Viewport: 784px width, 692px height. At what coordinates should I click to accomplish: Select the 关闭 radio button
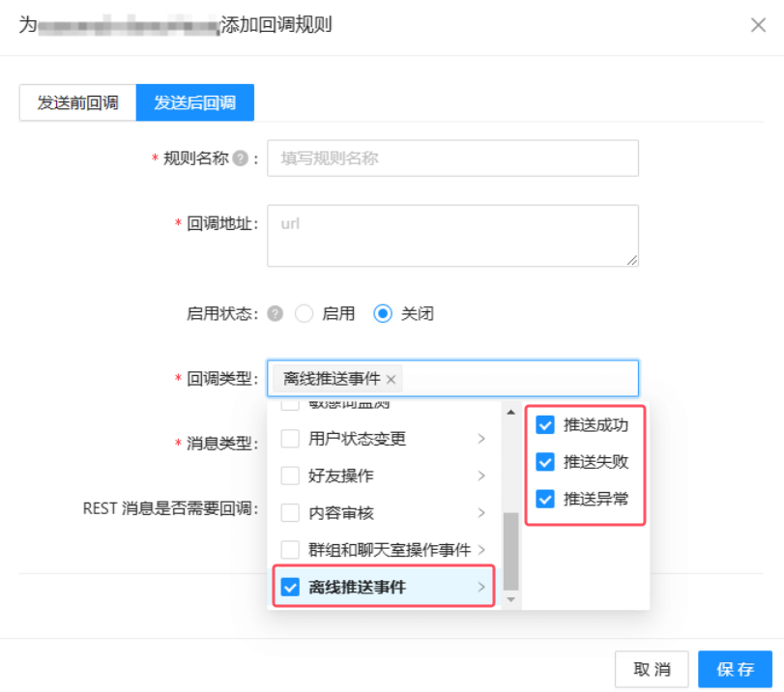[x=383, y=313]
